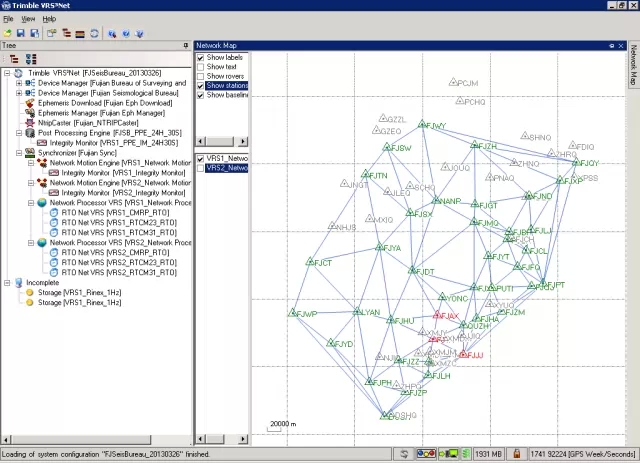
Task: Check the VRS2_Network checkbox
Action: click(x=200, y=168)
